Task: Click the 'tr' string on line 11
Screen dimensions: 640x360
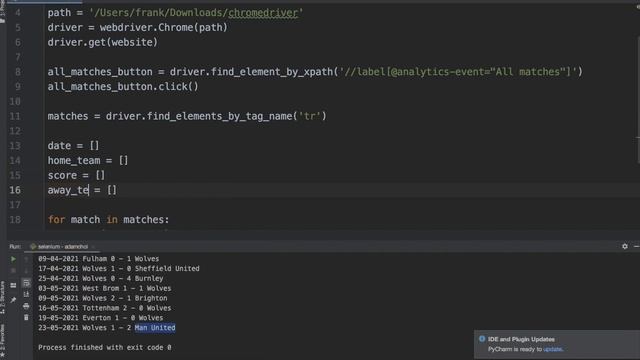Action: pos(310,116)
